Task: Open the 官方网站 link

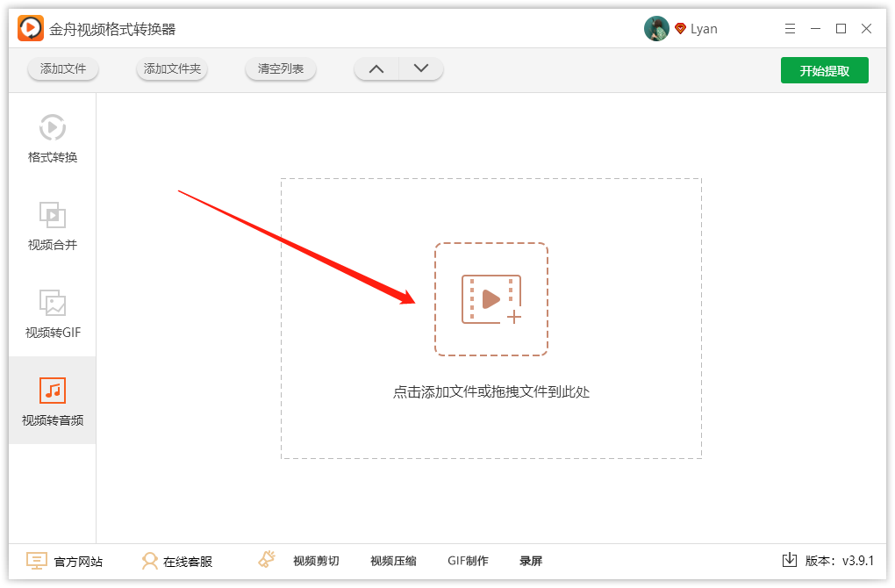Action: coord(78,562)
